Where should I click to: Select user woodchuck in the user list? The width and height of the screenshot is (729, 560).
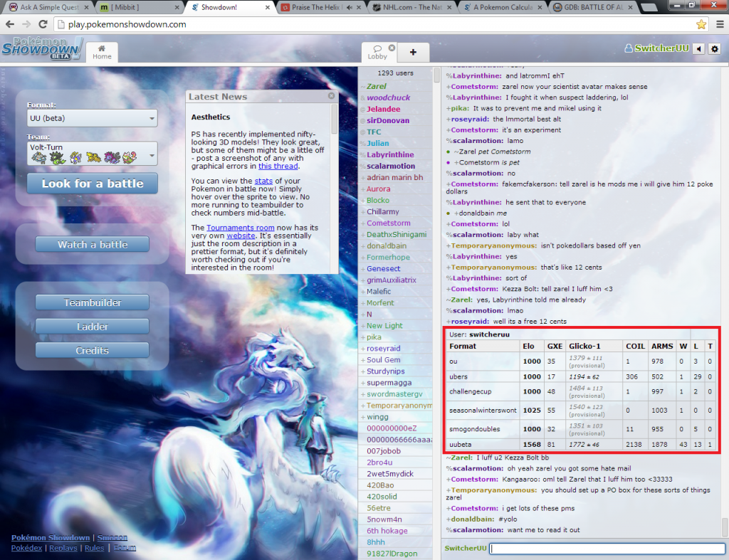388,97
